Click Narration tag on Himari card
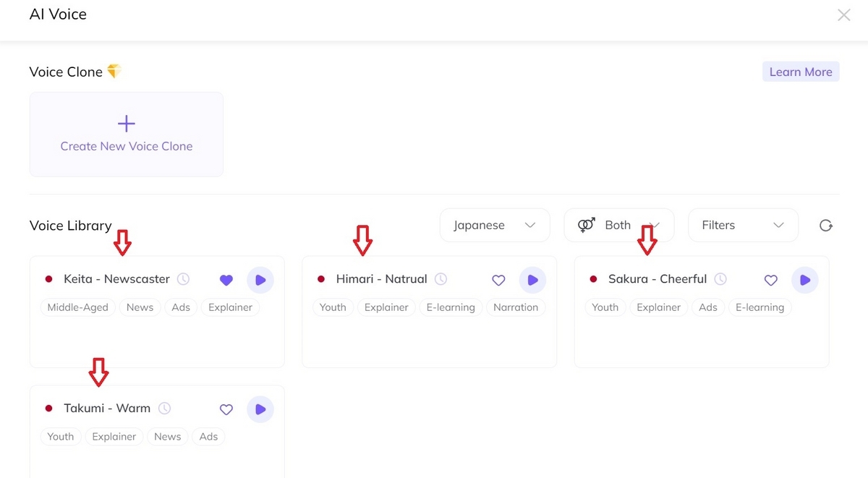 516,307
